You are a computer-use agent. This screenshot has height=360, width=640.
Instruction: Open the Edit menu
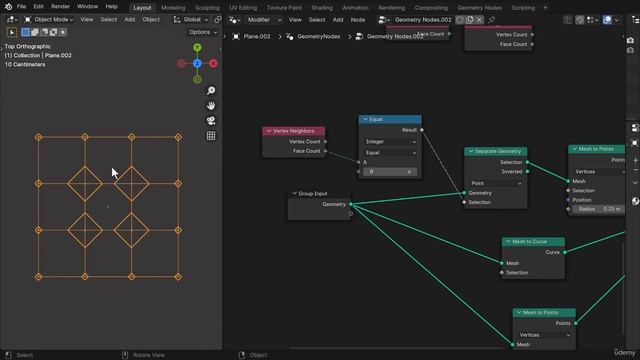[38, 7]
